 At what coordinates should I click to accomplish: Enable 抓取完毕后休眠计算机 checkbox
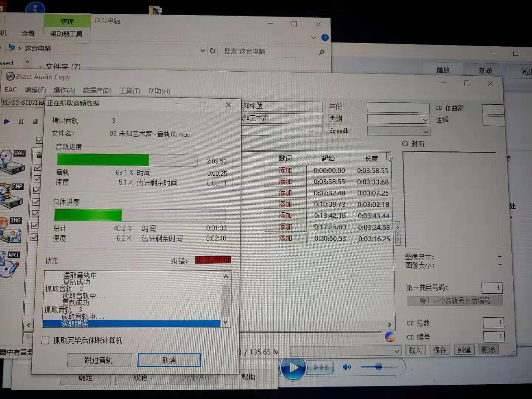coord(45,341)
